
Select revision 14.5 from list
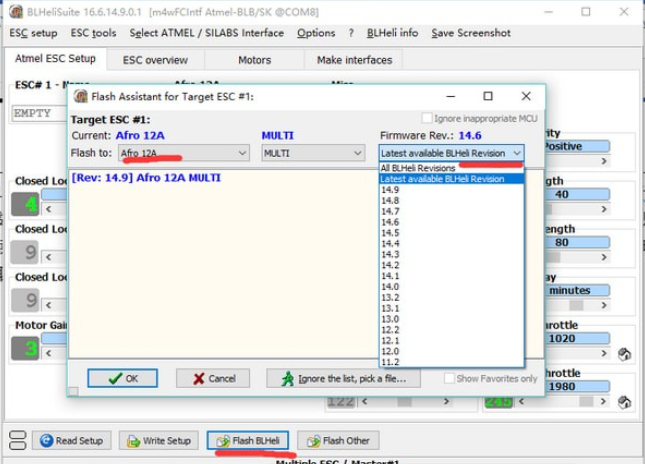coord(451,233)
